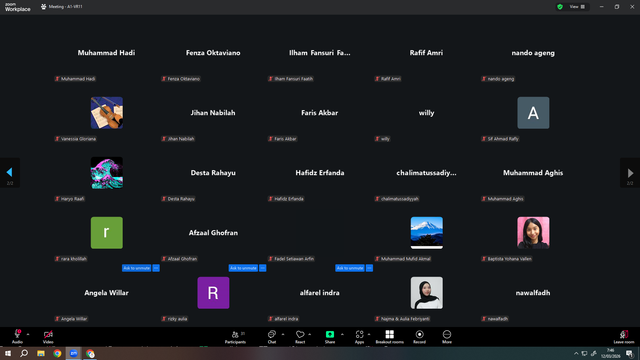Click the Zoom icon in the taskbar
Viewport: 640px width, 360px height.
point(73,353)
